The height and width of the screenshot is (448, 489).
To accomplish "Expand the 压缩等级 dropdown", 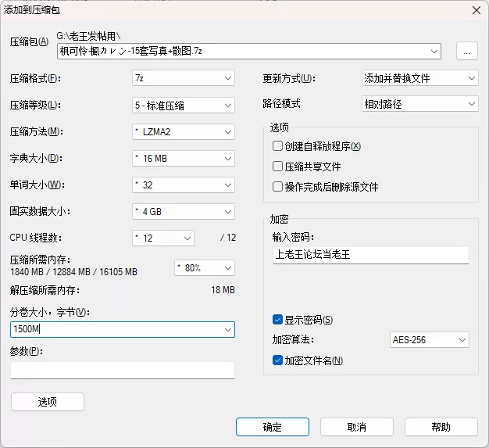I will [184, 105].
